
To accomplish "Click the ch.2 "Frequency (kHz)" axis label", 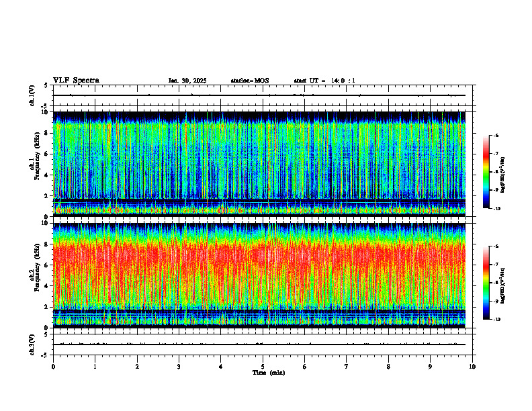I will point(38,267).
